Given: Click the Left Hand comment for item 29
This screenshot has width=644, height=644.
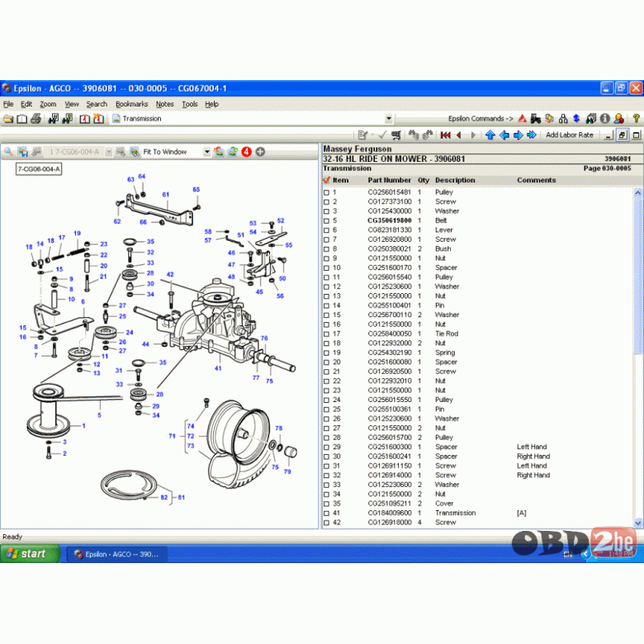Looking at the screenshot, I should click(x=532, y=447).
